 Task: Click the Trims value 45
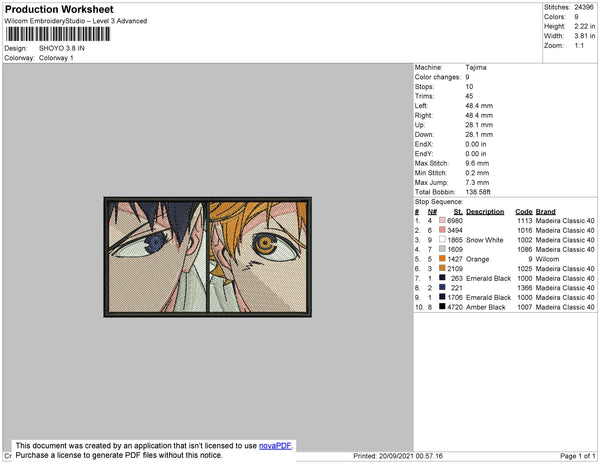coord(469,96)
